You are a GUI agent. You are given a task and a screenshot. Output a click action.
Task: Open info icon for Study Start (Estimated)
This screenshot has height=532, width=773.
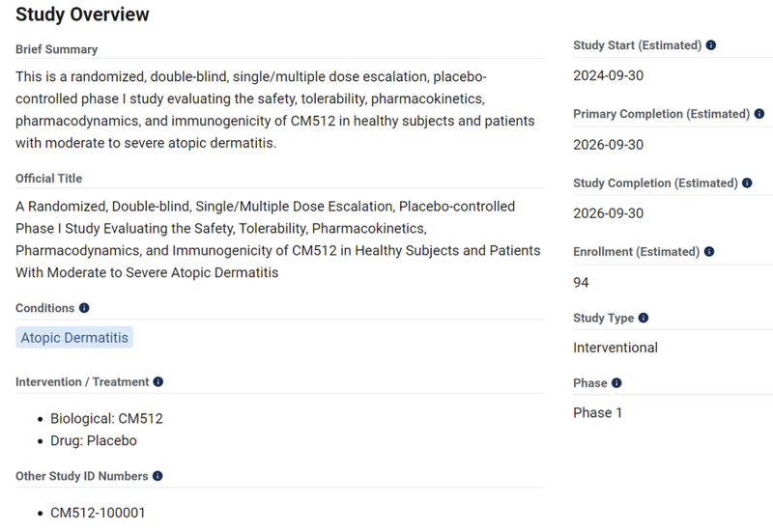pyautogui.click(x=711, y=45)
